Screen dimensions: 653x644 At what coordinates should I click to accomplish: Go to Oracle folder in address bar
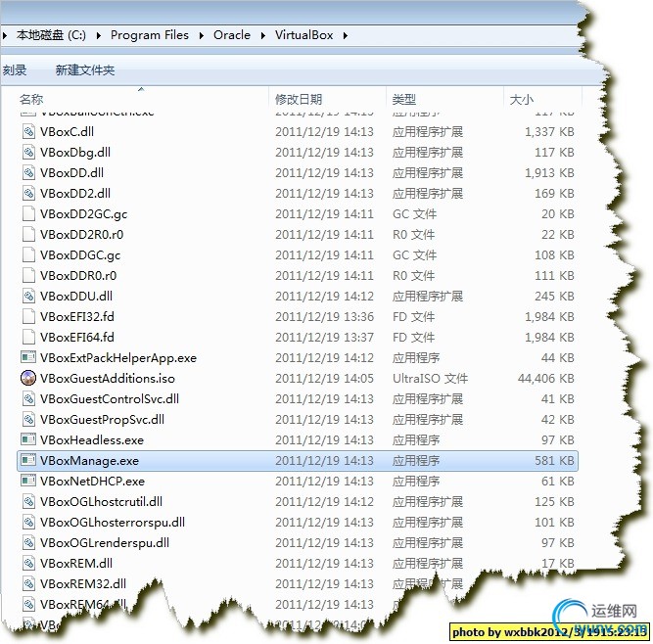(x=232, y=35)
